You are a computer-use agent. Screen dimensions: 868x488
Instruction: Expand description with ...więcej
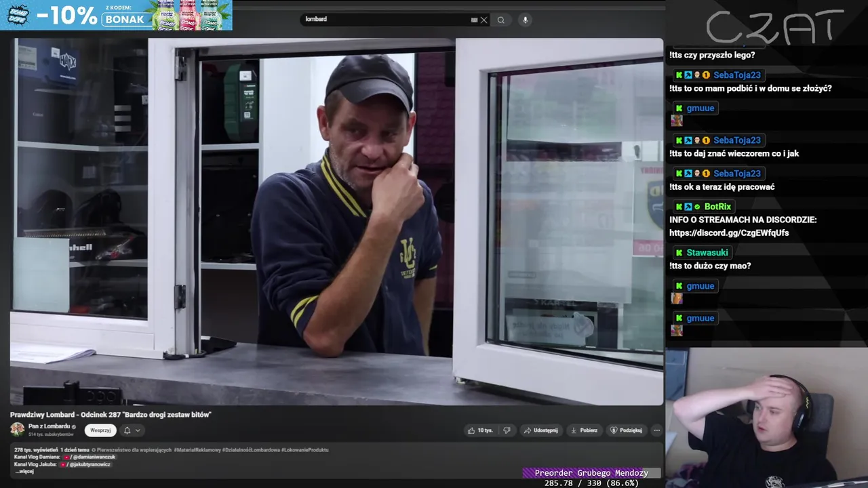(24, 472)
